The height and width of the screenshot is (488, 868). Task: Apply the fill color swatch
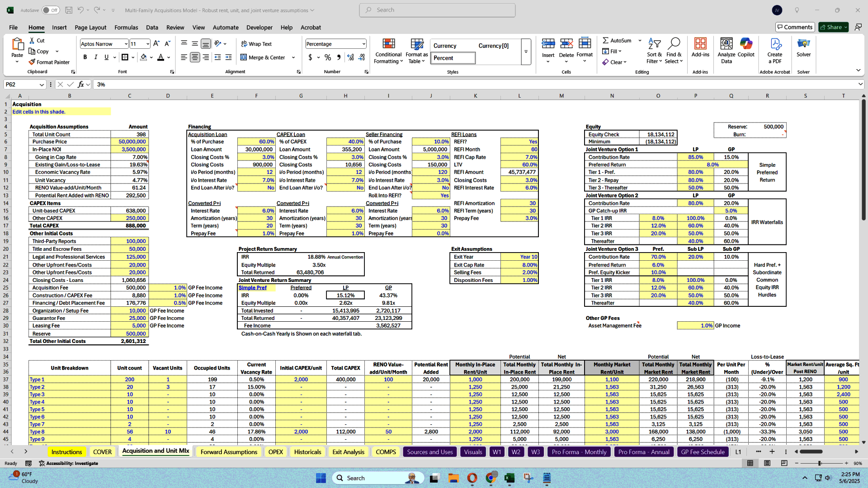(x=143, y=57)
